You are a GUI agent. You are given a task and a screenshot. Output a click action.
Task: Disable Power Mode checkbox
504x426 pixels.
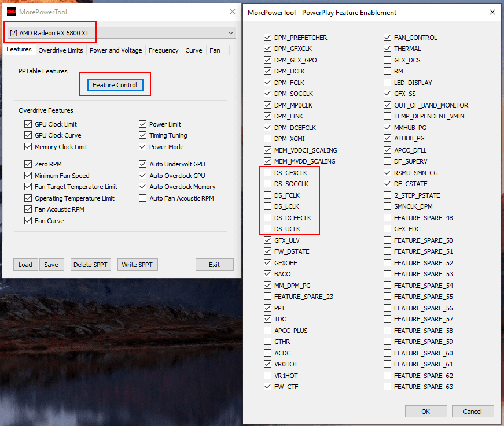143,147
